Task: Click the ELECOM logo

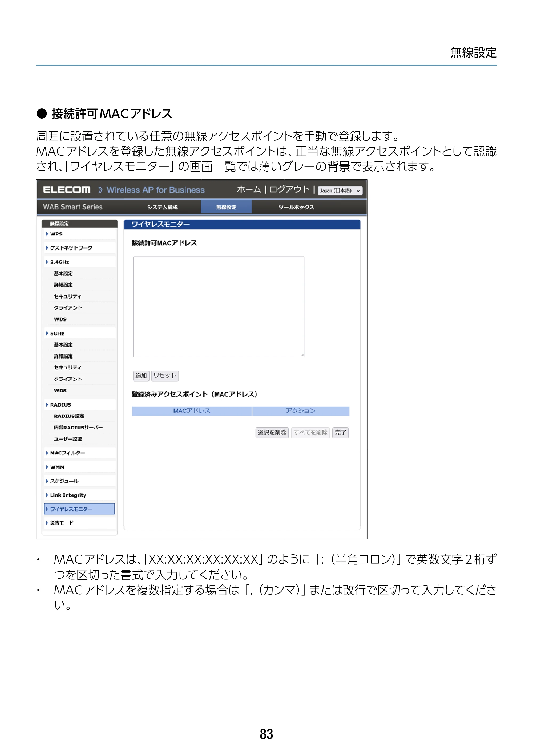Action: click(x=67, y=190)
